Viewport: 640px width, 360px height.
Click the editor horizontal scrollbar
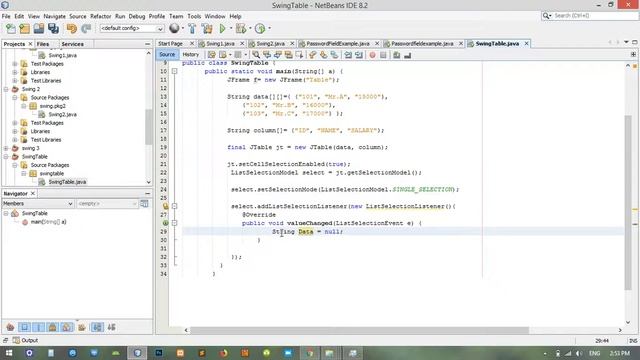tap(360, 330)
